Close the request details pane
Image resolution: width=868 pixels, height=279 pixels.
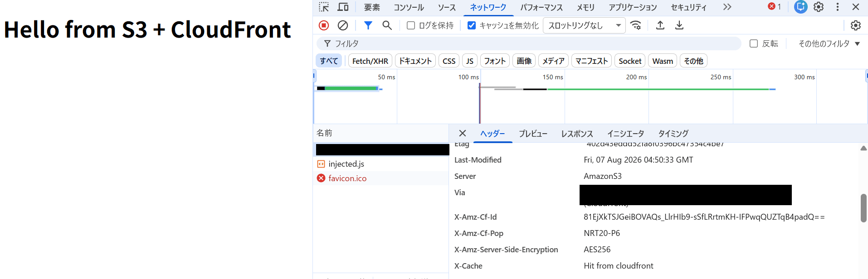tap(463, 133)
